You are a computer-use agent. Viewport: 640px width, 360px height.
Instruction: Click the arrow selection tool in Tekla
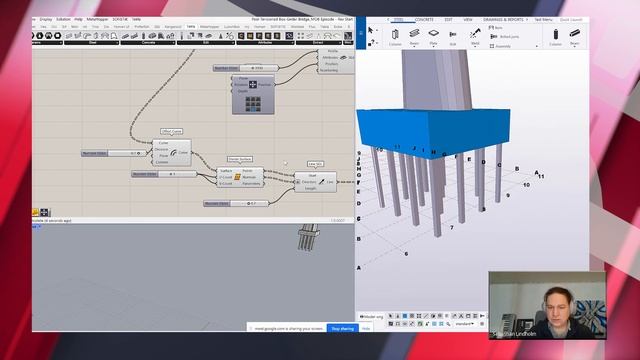[371, 30]
